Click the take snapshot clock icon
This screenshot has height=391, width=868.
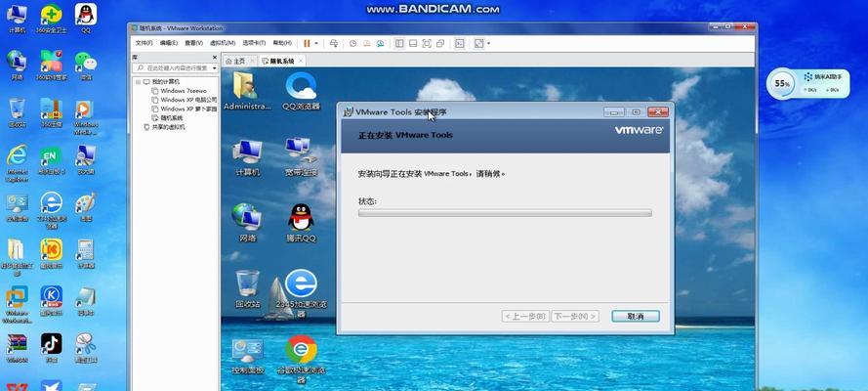[352, 43]
